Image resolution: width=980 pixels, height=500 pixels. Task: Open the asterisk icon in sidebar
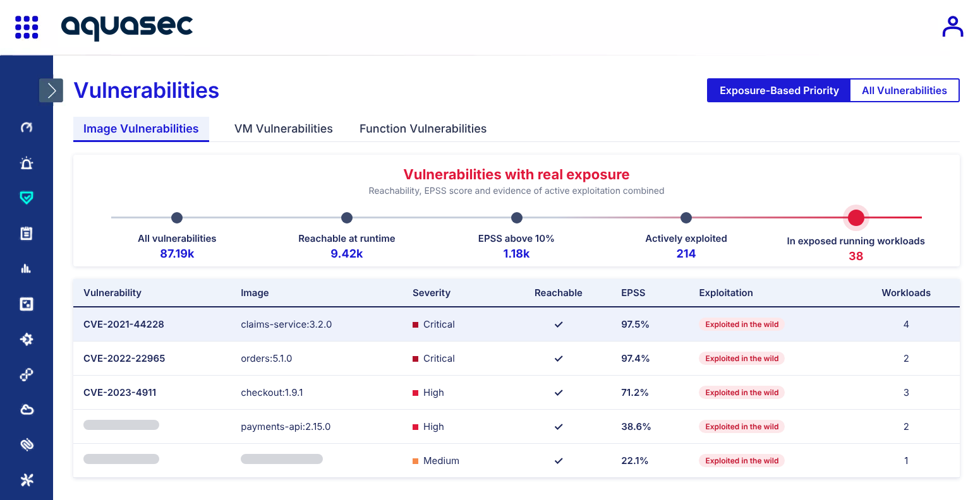(x=27, y=480)
